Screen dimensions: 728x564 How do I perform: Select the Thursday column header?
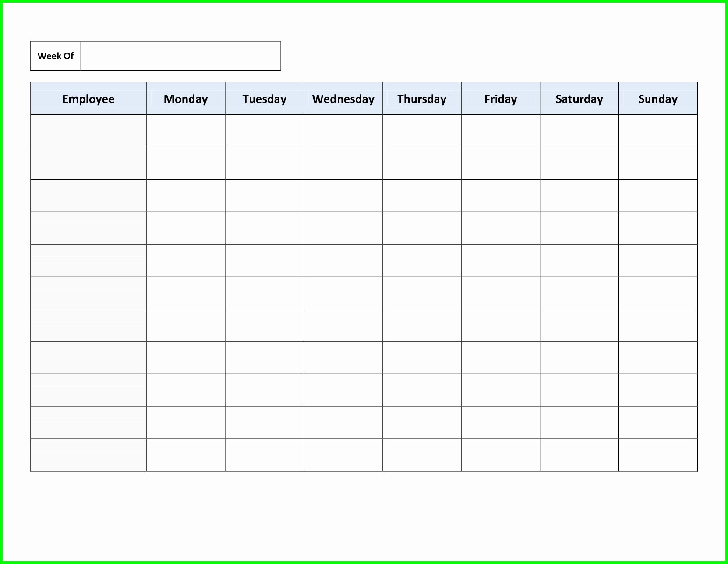coord(422,99)
